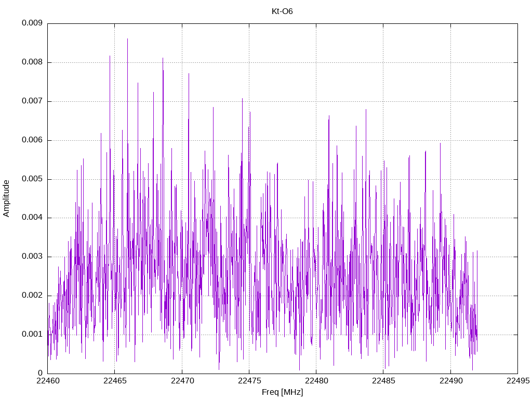This screenshot has width=532, height=399.
Task: Click the 0.002 y-axis tick label
Action: click(32, 296)
